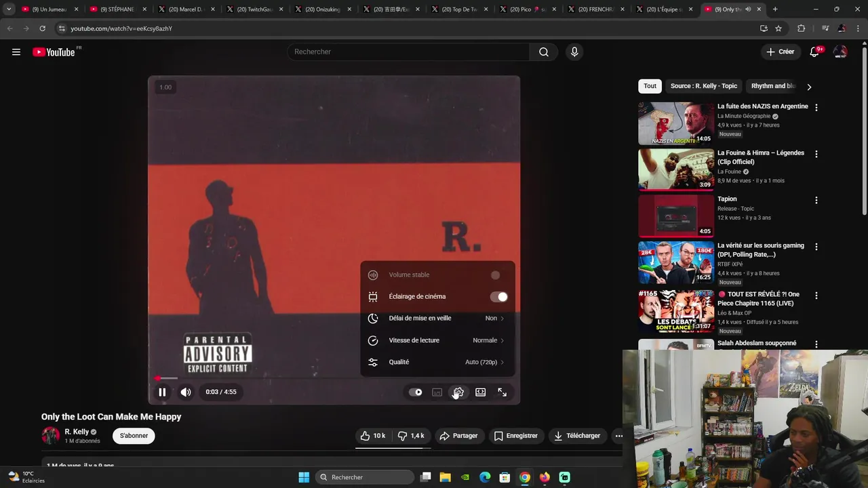Reload the page
Screen dimensions: 868x488
[x=42, y=28]
